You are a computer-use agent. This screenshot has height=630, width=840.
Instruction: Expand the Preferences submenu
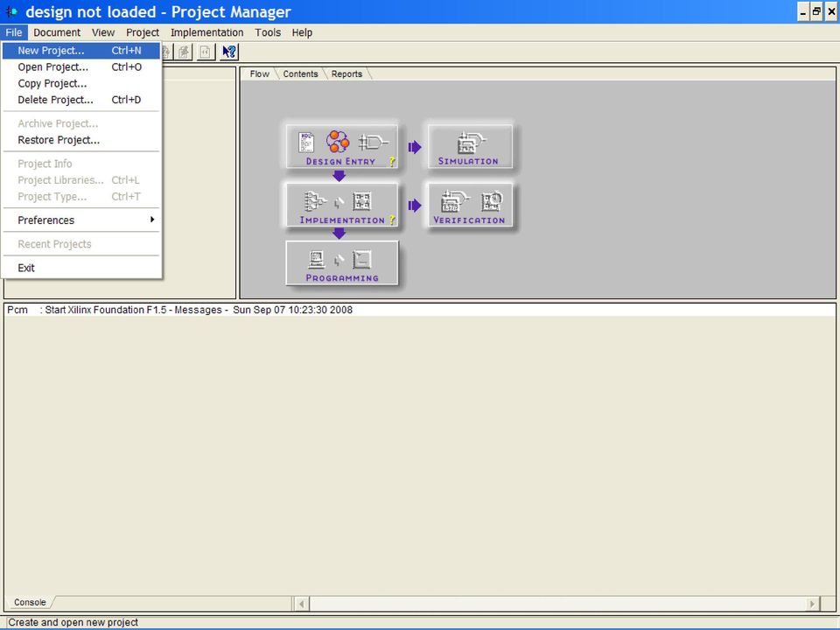81,220
